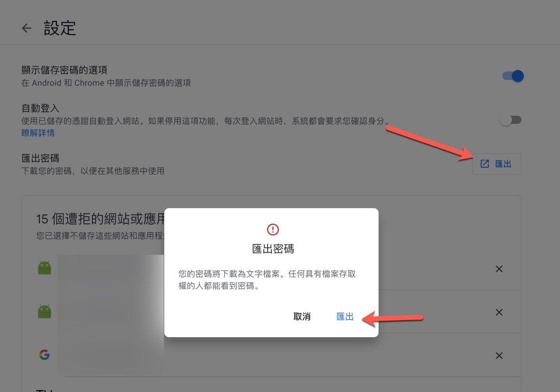The height and width of the screenshot is (392, 560).
Task: Click the red warning icon in dialog
Action: pos(273,230)
